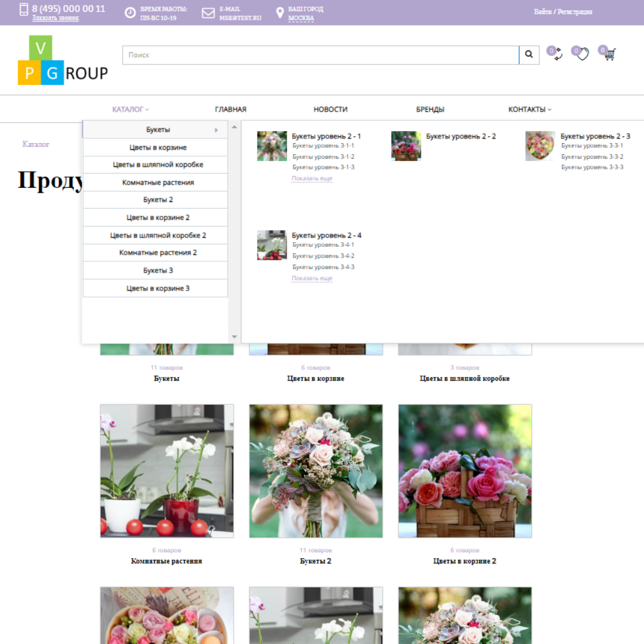The width and height of the screenshot is (644, 644).
Task: Click the Поиск search input field
Action: click(x=320, y=55)
